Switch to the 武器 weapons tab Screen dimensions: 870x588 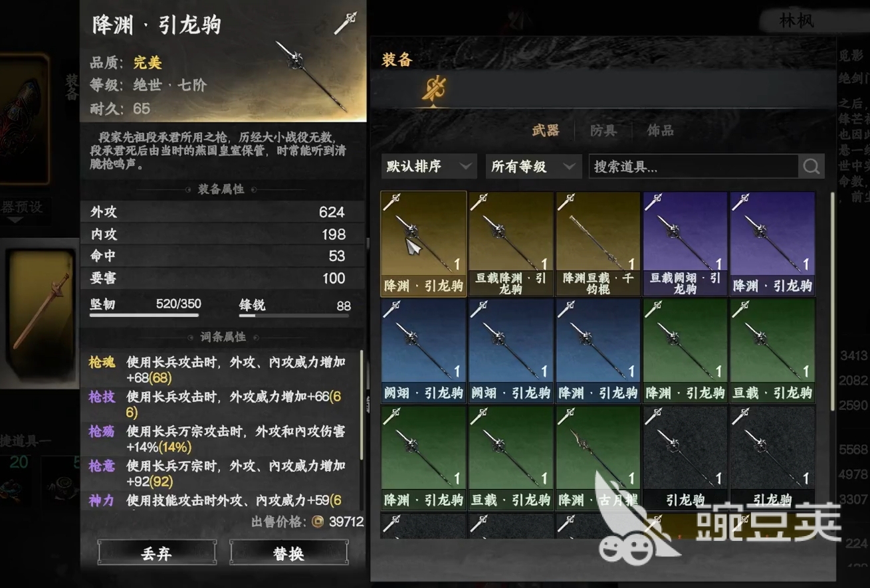point(546,130)
